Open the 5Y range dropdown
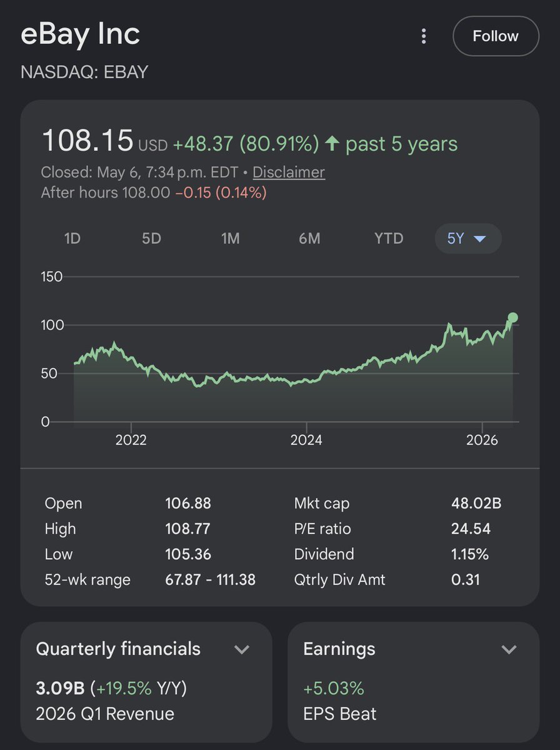 coord(467,238)
